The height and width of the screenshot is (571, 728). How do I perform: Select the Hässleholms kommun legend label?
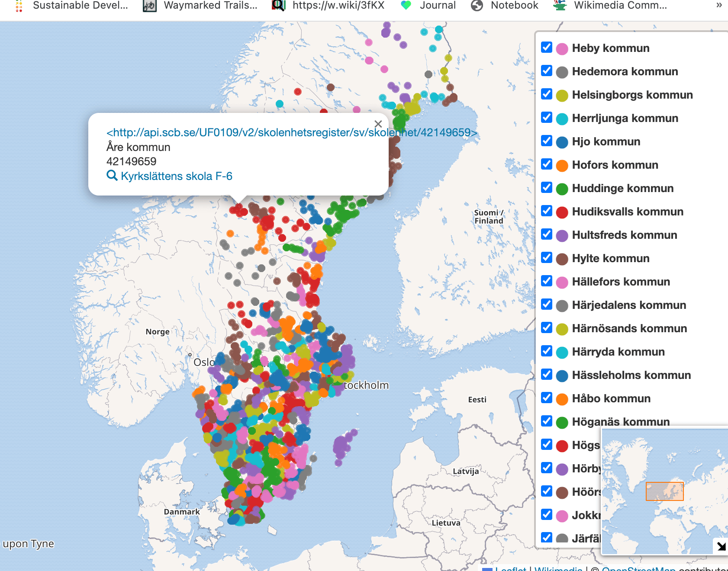click(x=631, y=375)
